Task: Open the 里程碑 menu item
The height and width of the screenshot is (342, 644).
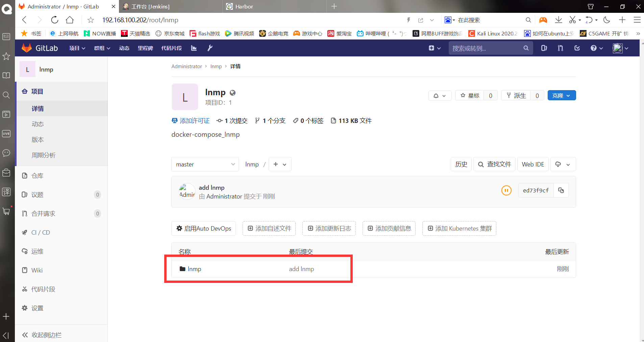Action: 145,48
